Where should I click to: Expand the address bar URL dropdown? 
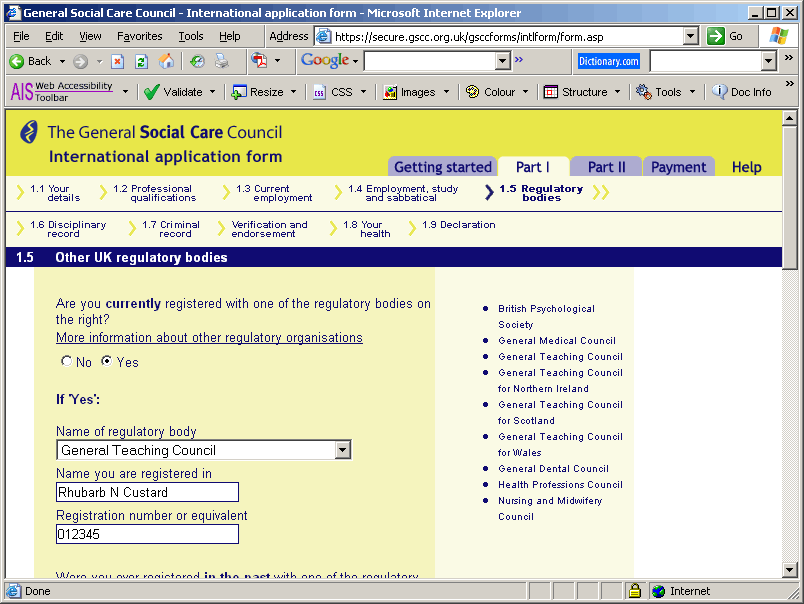[691, 36]
